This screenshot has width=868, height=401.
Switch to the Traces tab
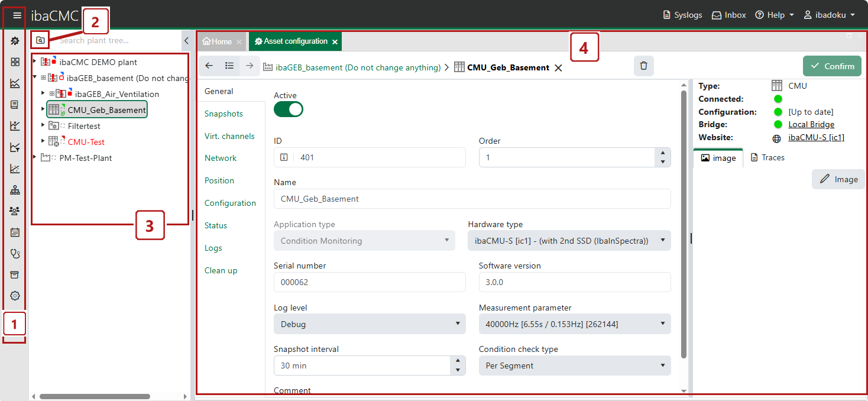767,157
